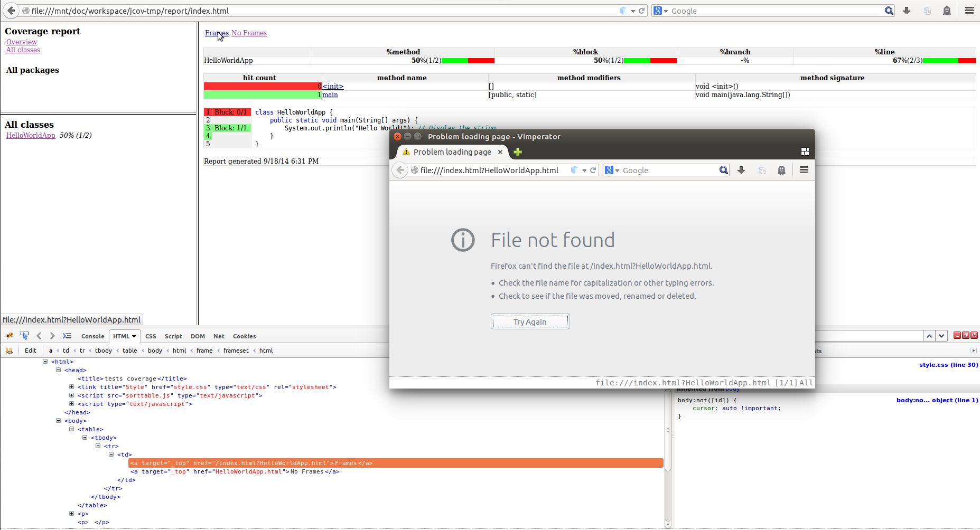The width and height of the screenshot is (980, 530).
Task: Collapse the head node in HTML tree
Action: [x=59, y=370]
